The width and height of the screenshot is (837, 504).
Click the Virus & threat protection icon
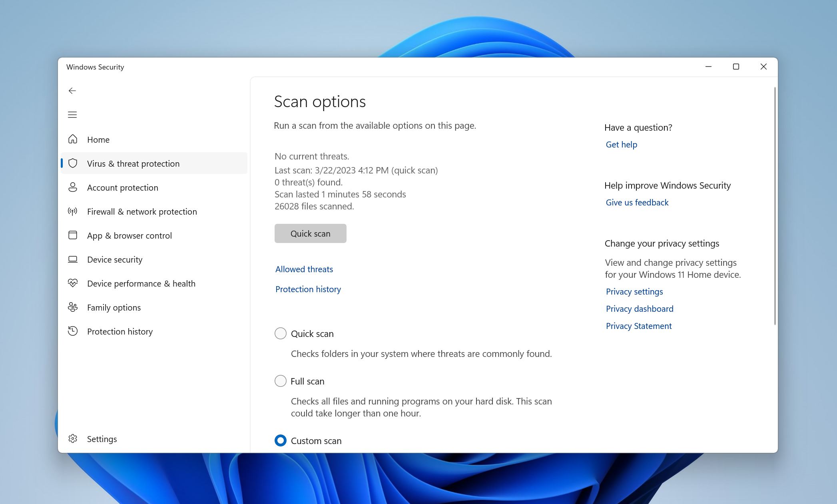pyautogui.click(x=72, y=163)
